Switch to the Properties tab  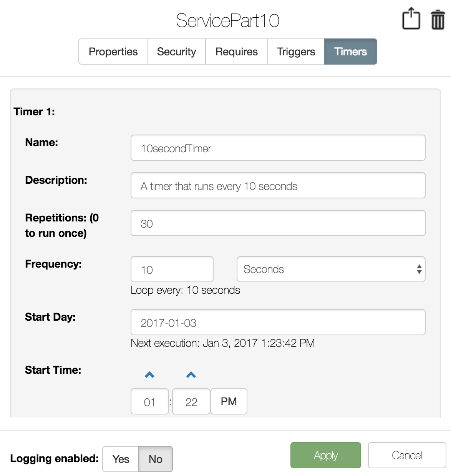coord(113,52)
